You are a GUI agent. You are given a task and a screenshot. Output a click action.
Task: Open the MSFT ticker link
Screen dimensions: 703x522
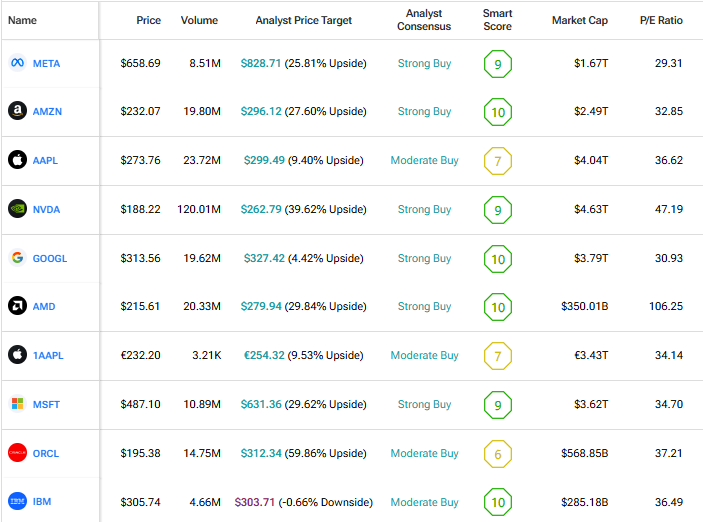point(46,405)
